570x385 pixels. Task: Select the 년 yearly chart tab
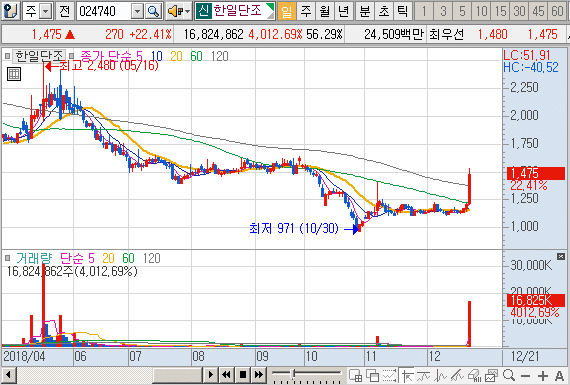tap(343, 11)
